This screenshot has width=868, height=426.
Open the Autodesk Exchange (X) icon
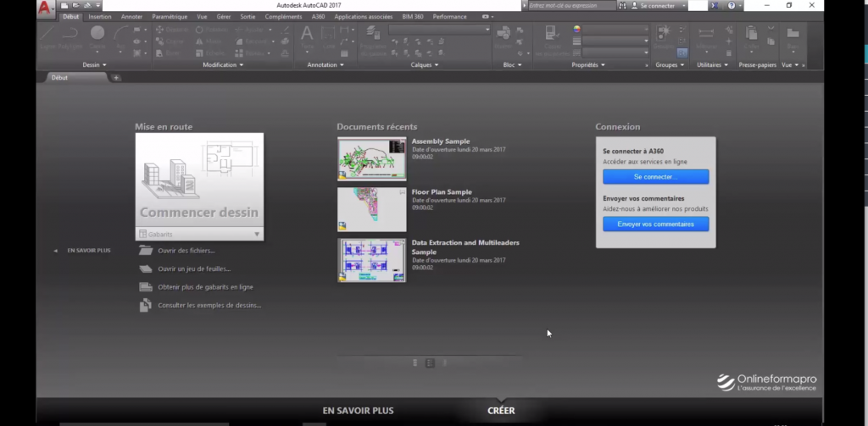tap(715, 6)
